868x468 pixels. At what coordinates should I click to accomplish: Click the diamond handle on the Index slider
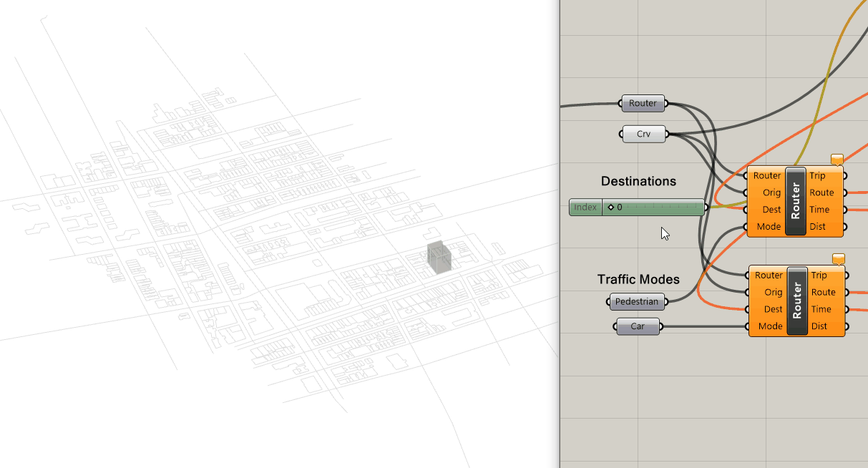(x=610, y=208)
